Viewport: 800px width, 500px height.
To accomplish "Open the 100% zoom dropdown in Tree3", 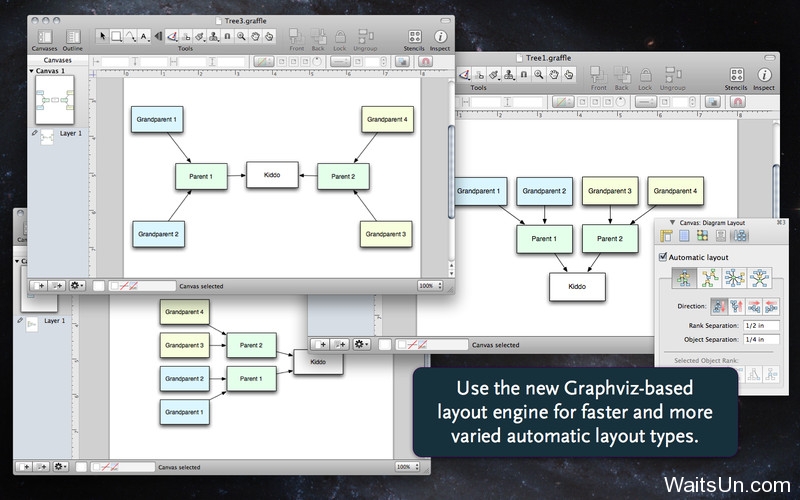I will pyautogui.click(x=430, y=285).
